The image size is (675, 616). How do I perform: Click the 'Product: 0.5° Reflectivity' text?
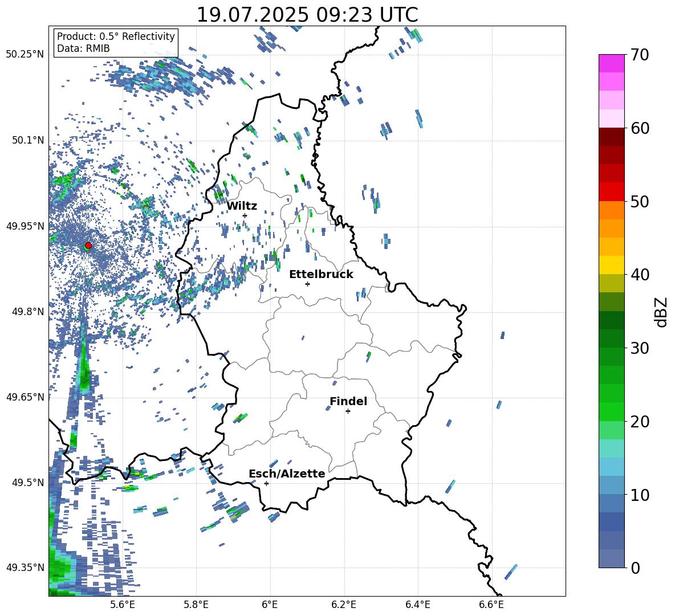coord(116,36)
